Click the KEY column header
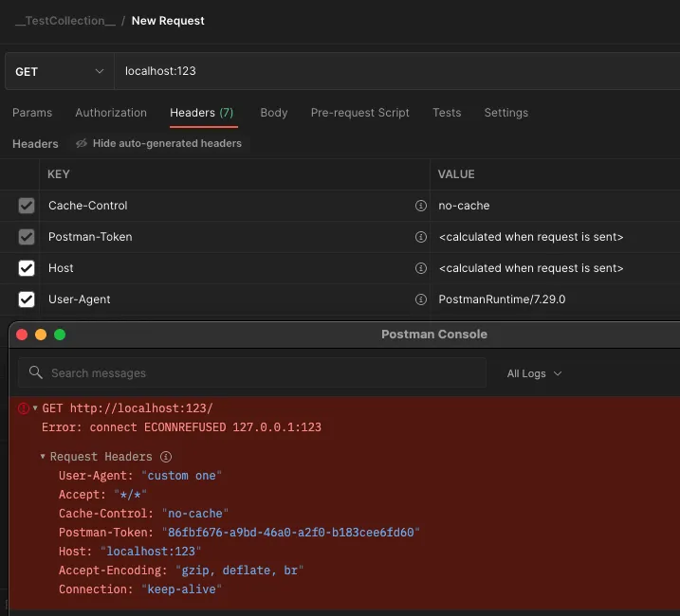680x616 pixels. pyautogui.click(x=59, y=174)
